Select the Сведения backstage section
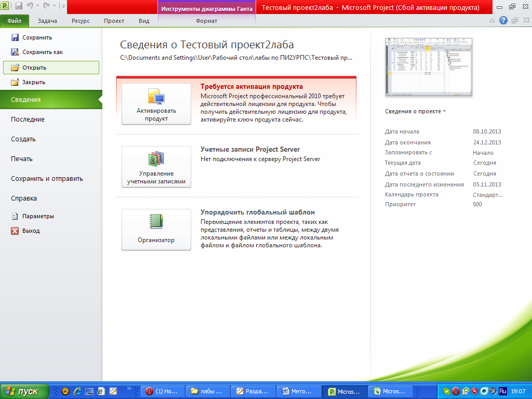The image size is (532, 399). pos(51,99)
